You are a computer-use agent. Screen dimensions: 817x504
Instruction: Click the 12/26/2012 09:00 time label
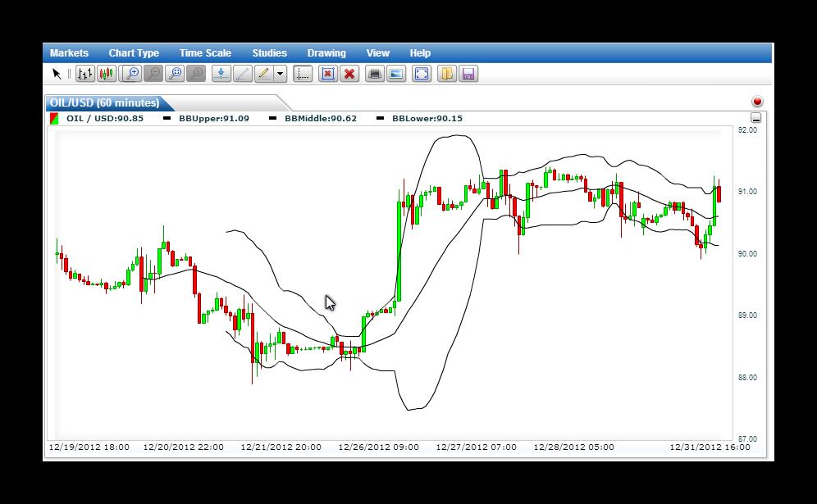[379, 447]
